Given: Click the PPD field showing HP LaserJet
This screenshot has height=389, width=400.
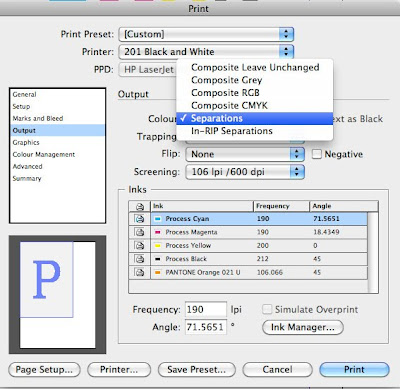Looking at the screenshot, I should pos(148,69).
